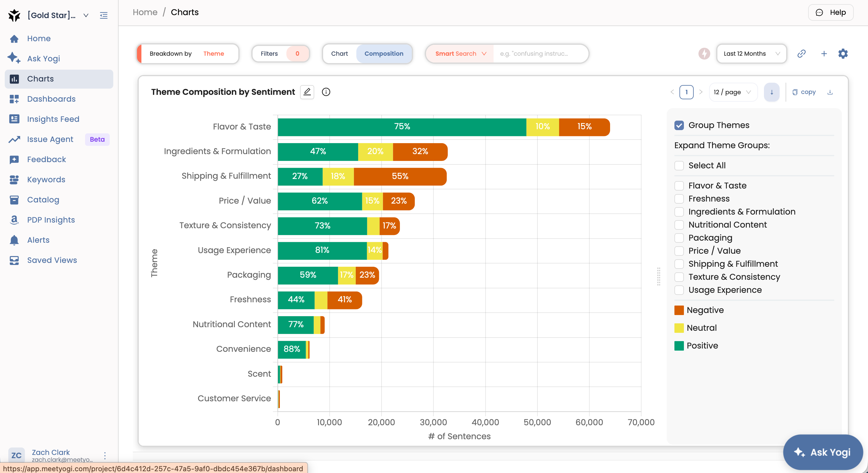Uncheck the Group Themes checkbox

click(679, 125)
